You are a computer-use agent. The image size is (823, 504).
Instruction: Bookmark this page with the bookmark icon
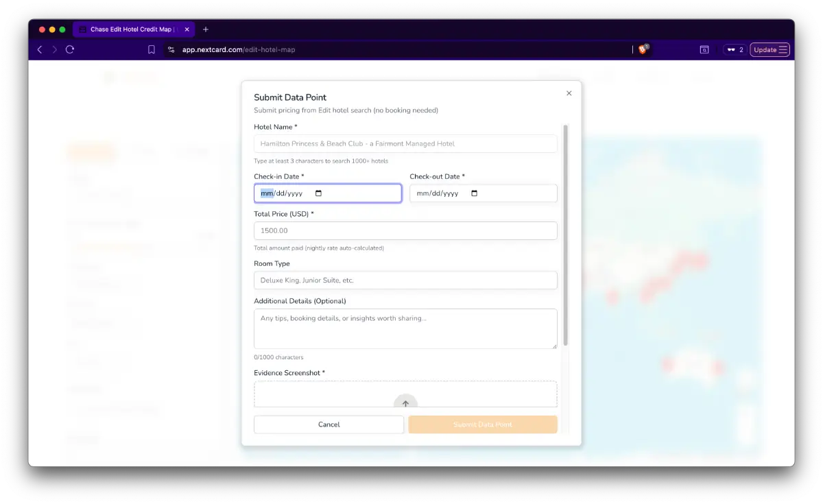click(152, 49)
